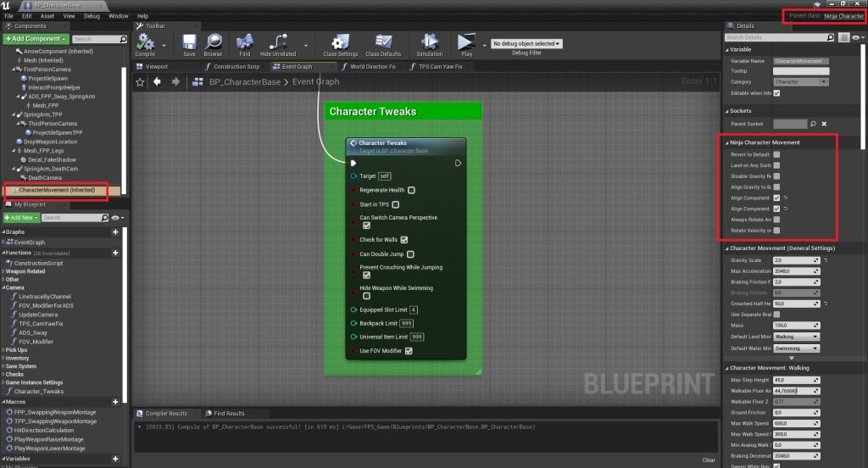The image size is (868, 468).
Task: Open Class Settings from toolbar
Action: pyautogui.click(x=341, y=44)
